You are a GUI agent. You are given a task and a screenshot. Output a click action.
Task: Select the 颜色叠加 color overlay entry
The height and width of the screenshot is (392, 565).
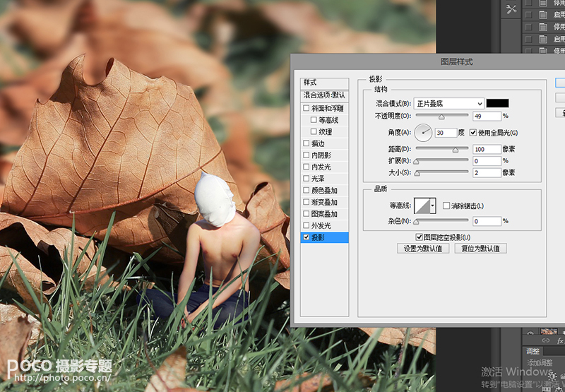point(324,190)
